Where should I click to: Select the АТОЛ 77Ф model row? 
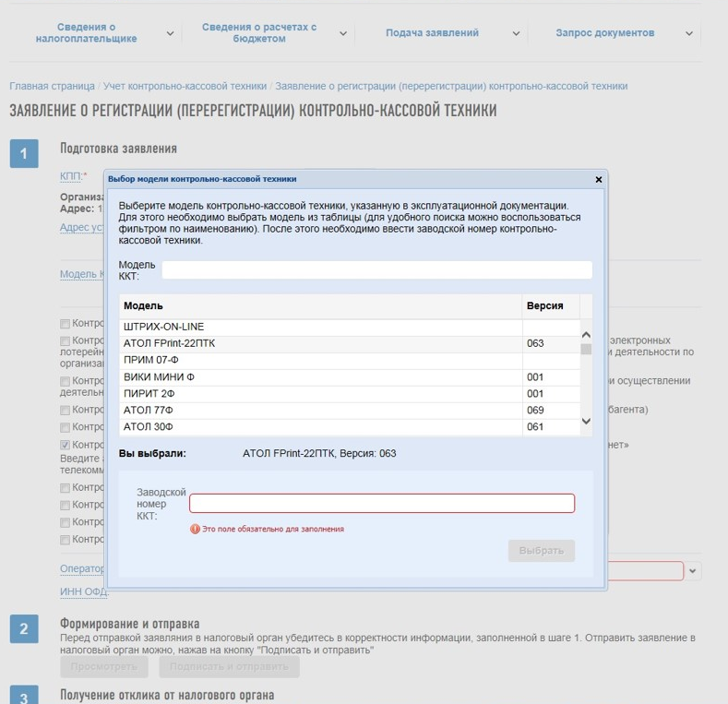click(x=350, y=411)
